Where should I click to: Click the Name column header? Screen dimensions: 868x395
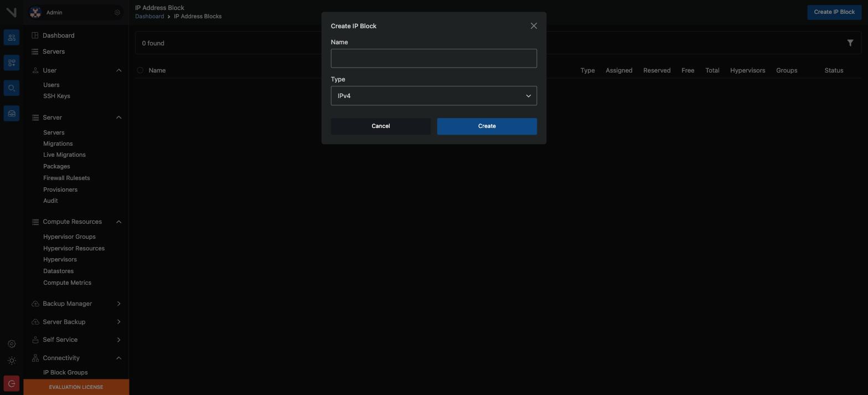[157, 70]
